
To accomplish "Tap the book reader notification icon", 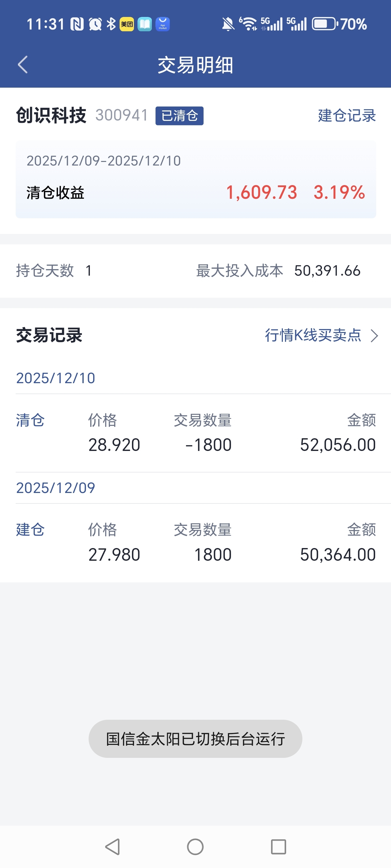I will pos(145,24).
